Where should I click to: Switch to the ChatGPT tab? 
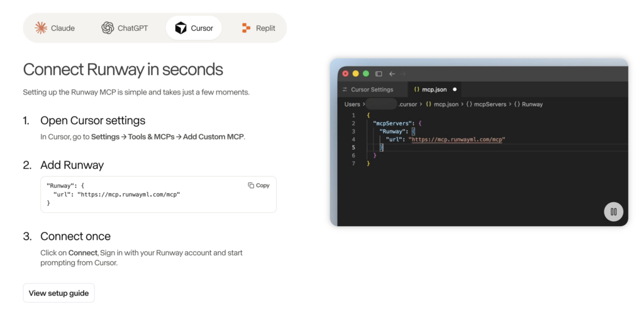[125, 28]
